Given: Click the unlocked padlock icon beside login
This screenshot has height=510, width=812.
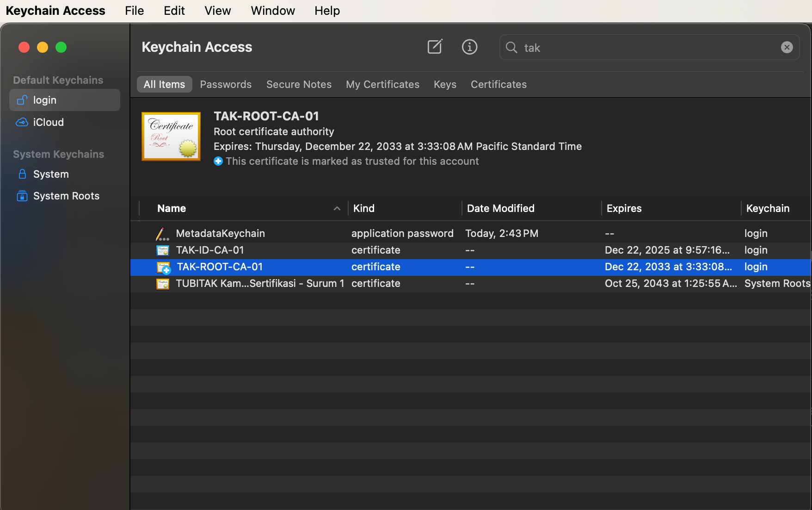Looking at the screenshot, I should pyautogui.click(x=22, y=100).
